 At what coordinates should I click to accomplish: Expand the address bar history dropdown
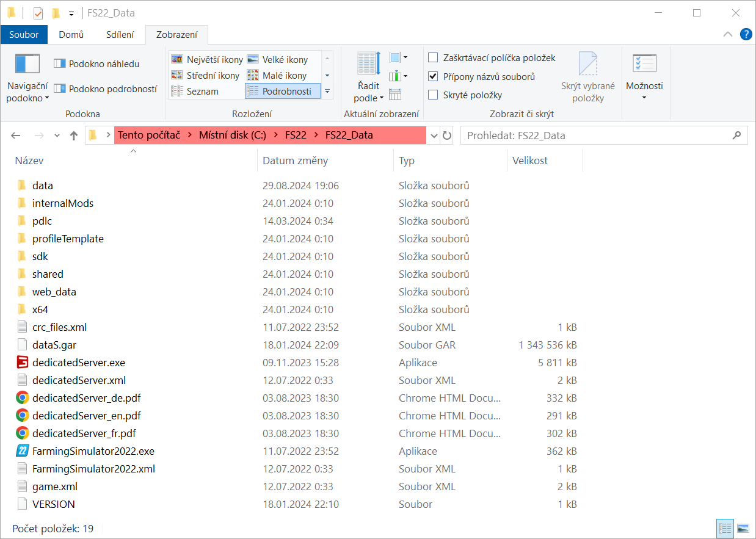coord(433,136)
